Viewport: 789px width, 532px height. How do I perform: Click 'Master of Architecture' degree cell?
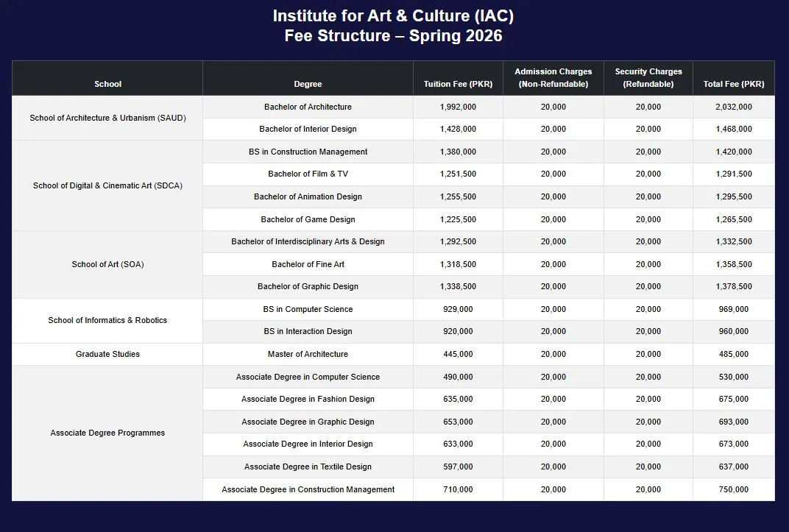point(308,354)
